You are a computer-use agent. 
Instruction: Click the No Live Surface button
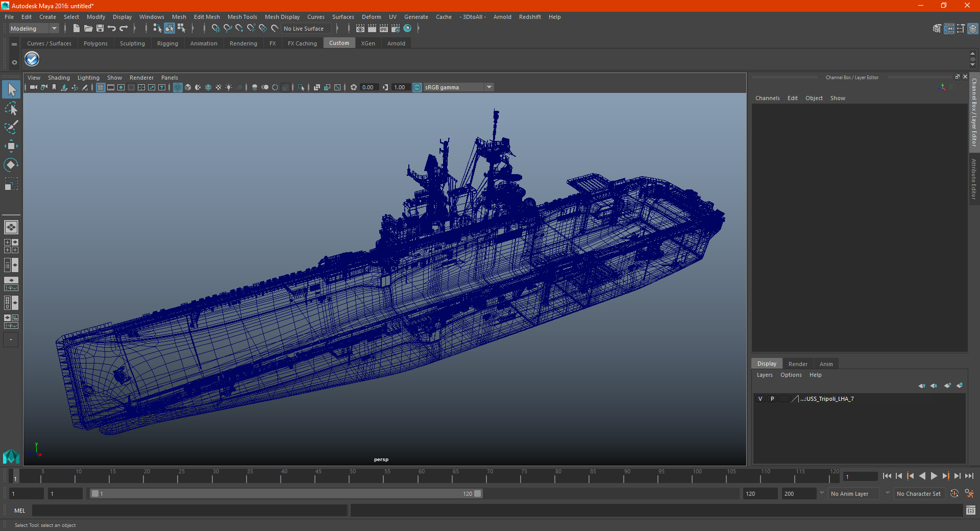click(x=304, y=29)
